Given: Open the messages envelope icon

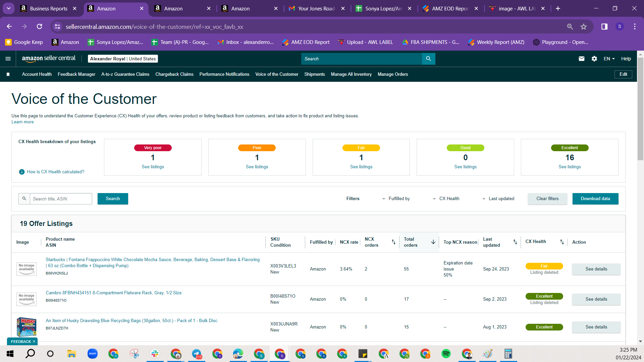Looking at the screenshot, I should coord(582,59).
